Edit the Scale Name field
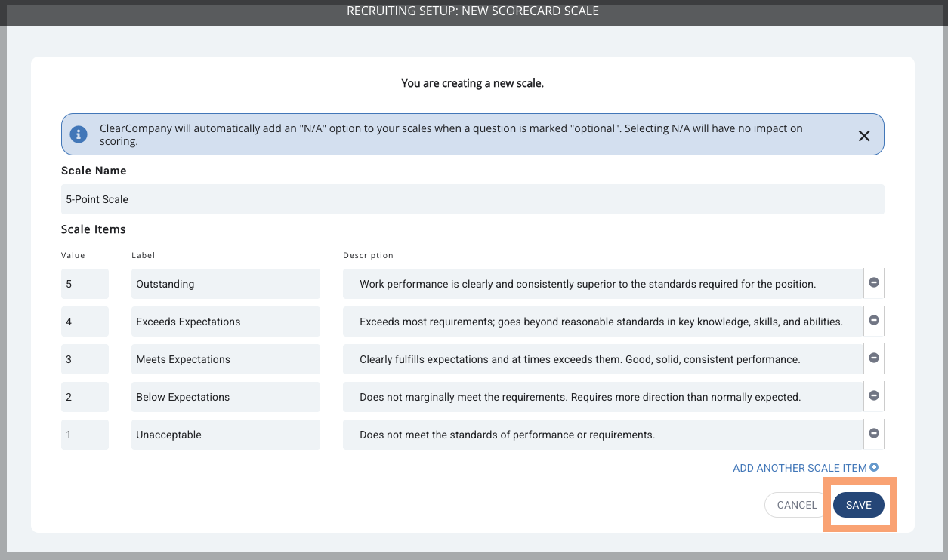948x560 pixels. [x=473, y=199]
